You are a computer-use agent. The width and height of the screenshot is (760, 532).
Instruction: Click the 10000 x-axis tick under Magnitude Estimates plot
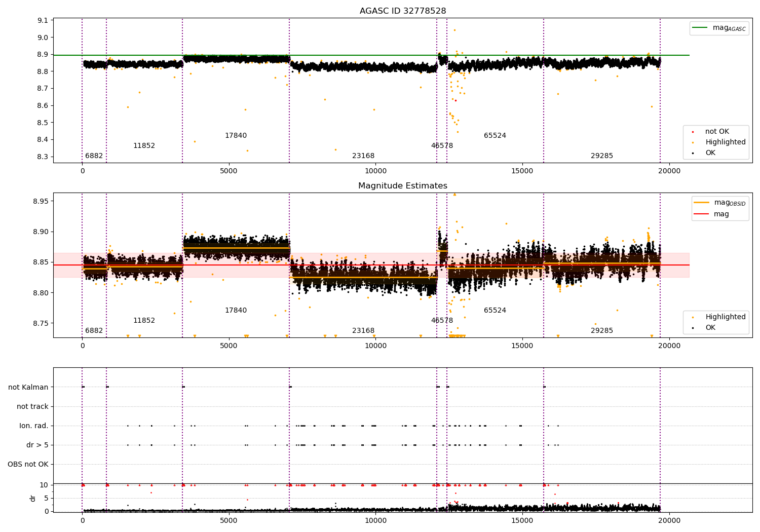375,346
